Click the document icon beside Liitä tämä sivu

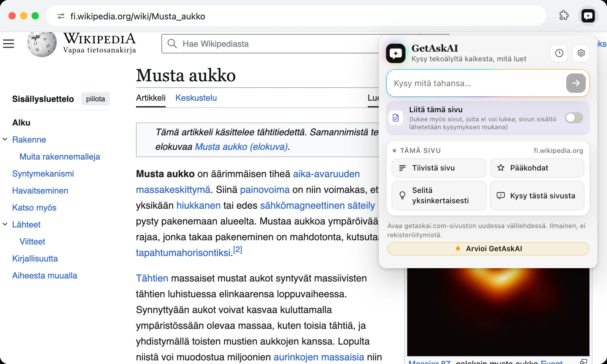pos(396,118)
